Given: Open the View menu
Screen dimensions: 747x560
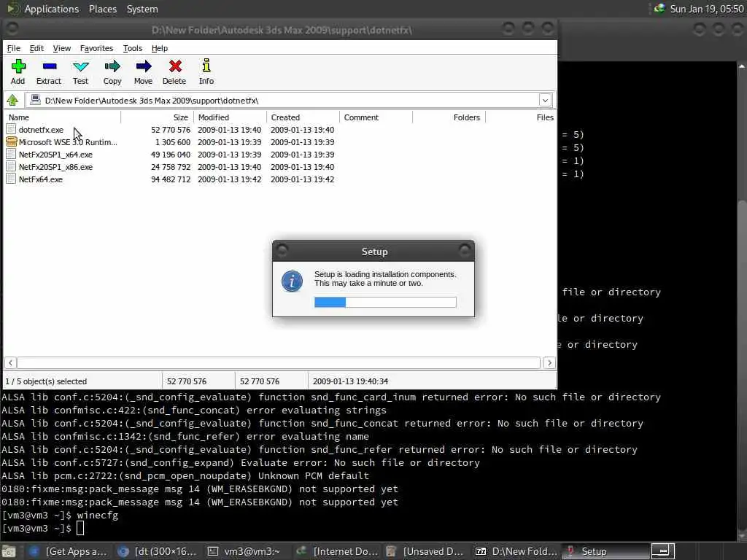Looking at the screenshot, I should coord(62,48).
